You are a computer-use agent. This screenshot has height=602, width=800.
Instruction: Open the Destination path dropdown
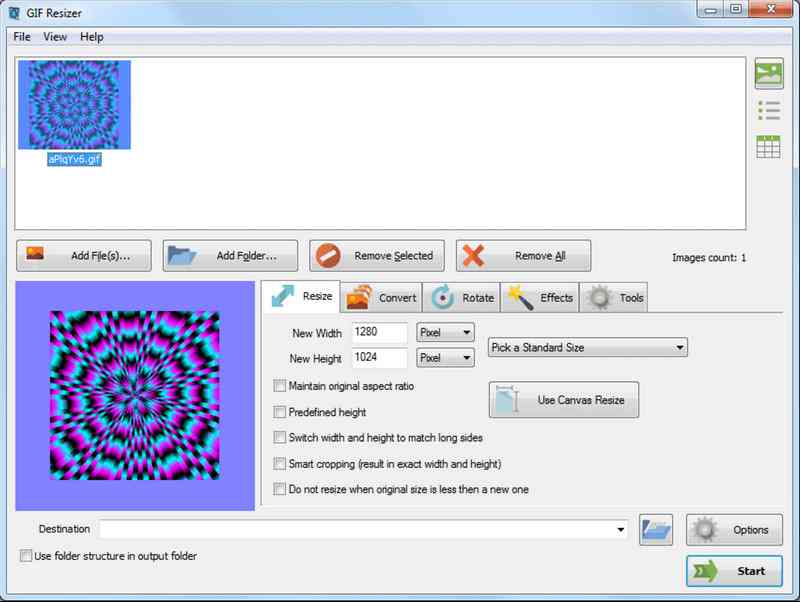[x=622, y=530]
